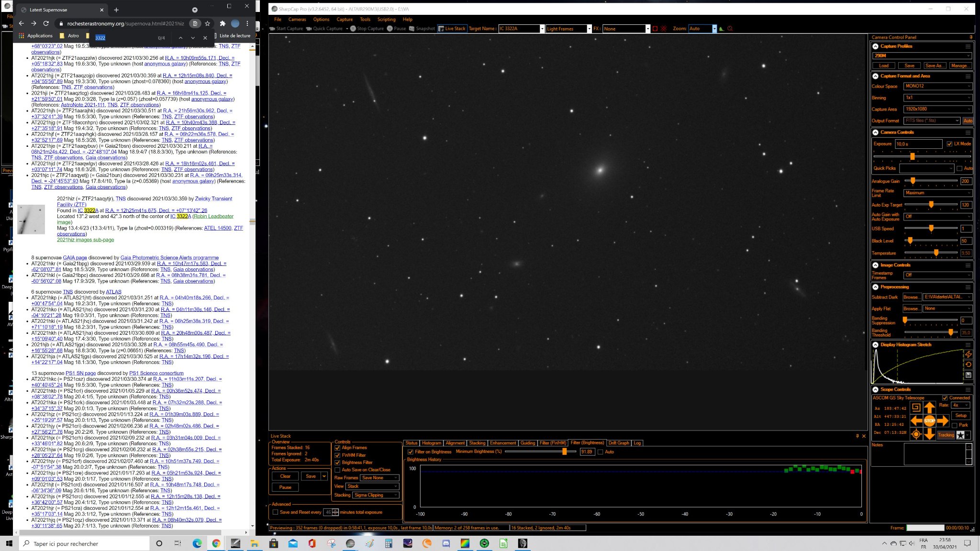Viewport: 980px width, 551px height.
Task: Open the Cameras menu
Action: (x=297, y=20)
